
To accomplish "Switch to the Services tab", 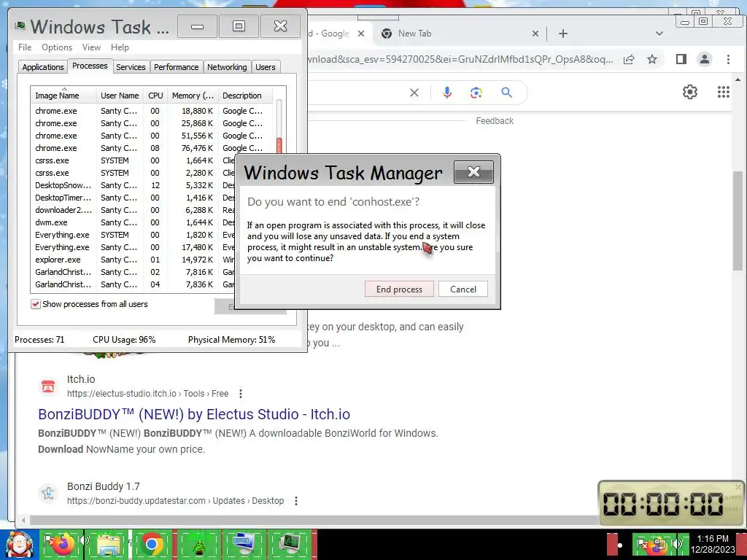I will (x=131, y=67).
